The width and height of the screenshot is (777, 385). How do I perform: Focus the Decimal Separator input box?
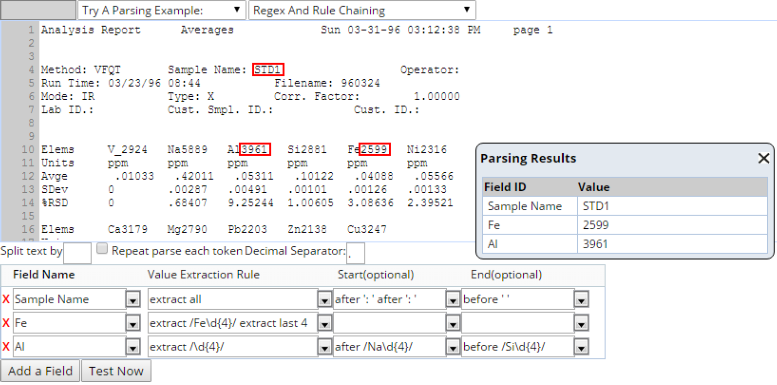(356, 253)
